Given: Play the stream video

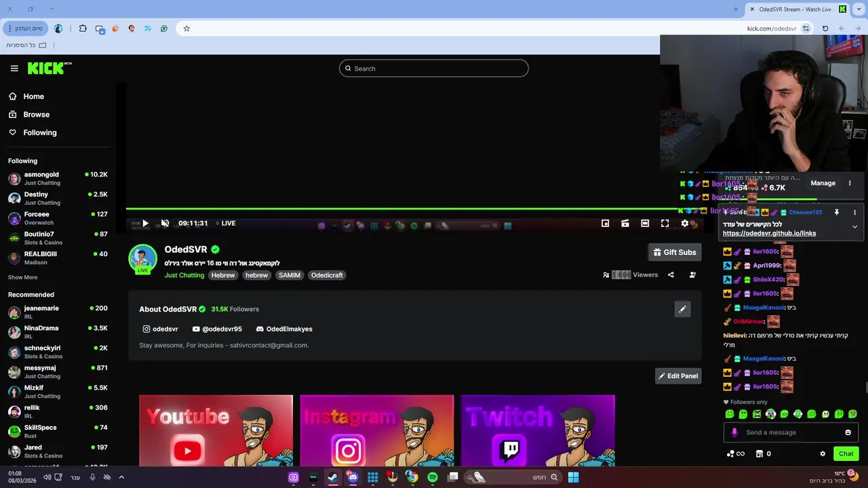Looking at the screenshot, I should 145,223.
